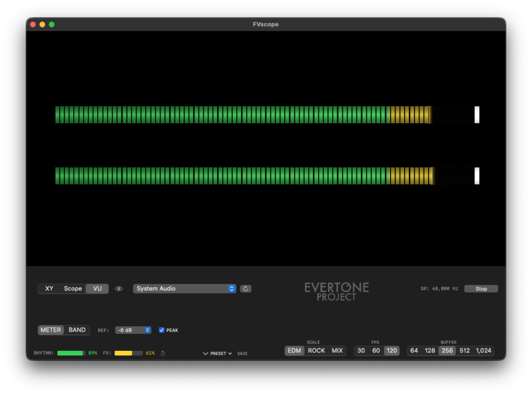Click the white peak marker on top meter
The height and width of the screenshot is (395, 532).
tap(476, 114)
